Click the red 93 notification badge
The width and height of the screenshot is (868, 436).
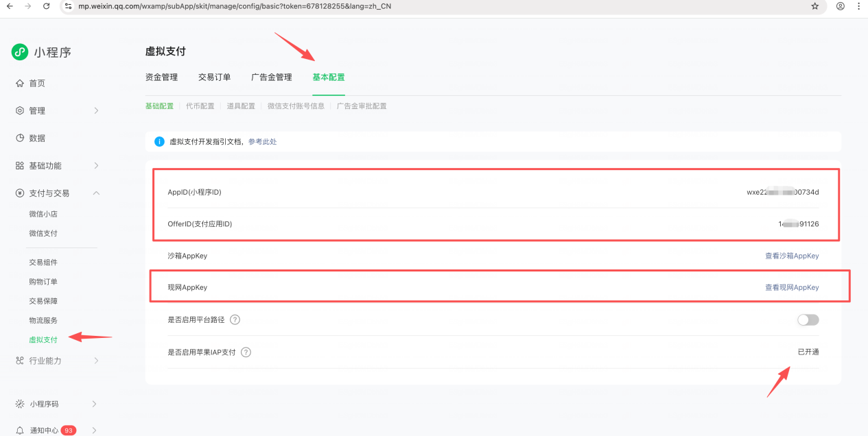[69, 431]
